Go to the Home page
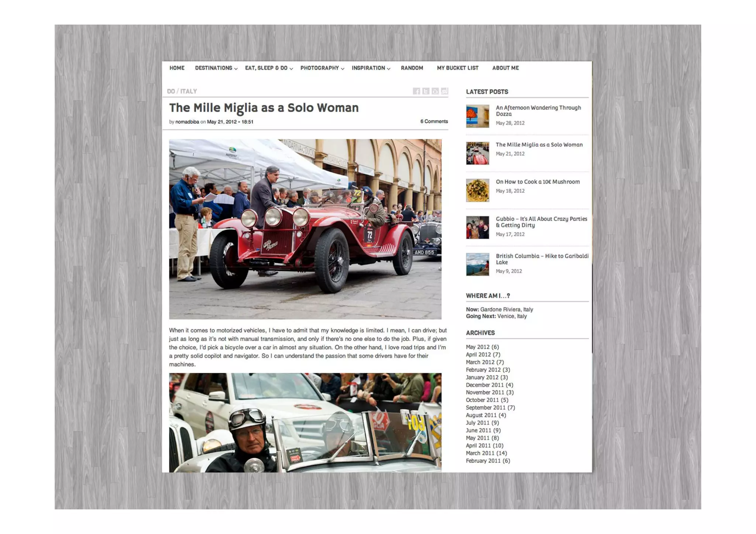The height and width of the screenshot is (534, 756). (x=177, y=68)
